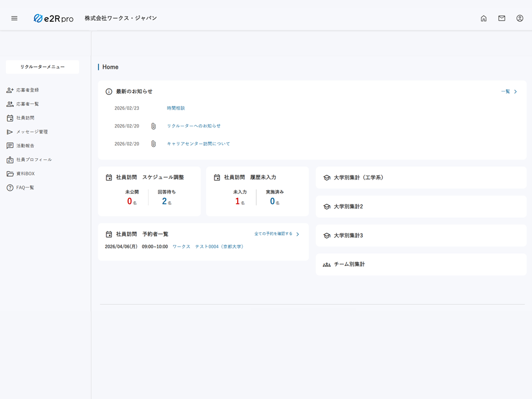Click the attachment icon beside キャリアセンター訪問について
Image resolution: width=532 pixels, height=399 pixels.
(x=154, y=144)
